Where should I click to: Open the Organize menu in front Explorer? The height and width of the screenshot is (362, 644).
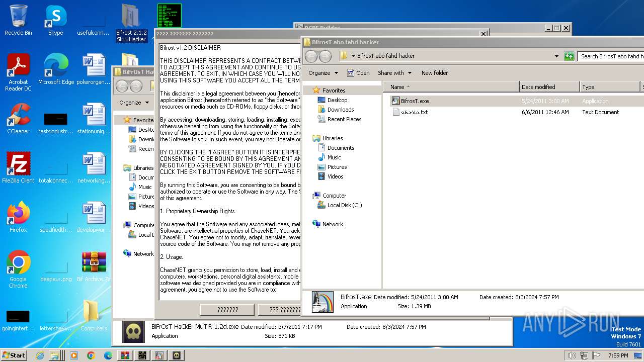[323, 73]
